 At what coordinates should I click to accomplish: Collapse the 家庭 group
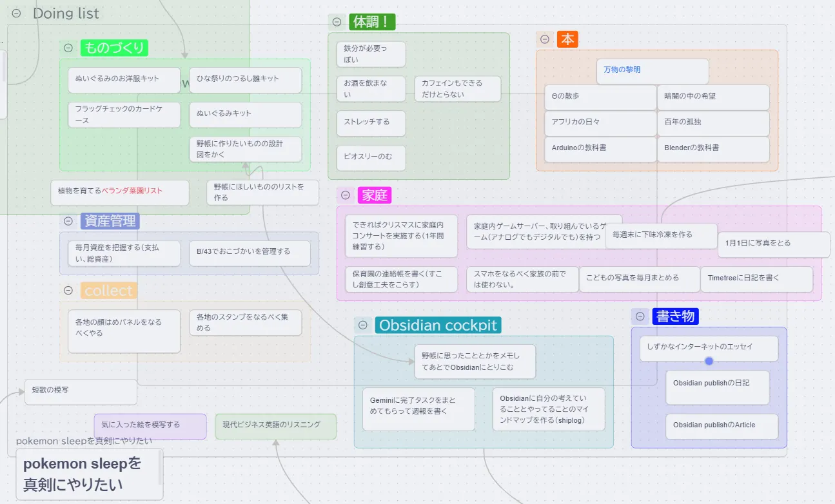click(x=346, y=195)
